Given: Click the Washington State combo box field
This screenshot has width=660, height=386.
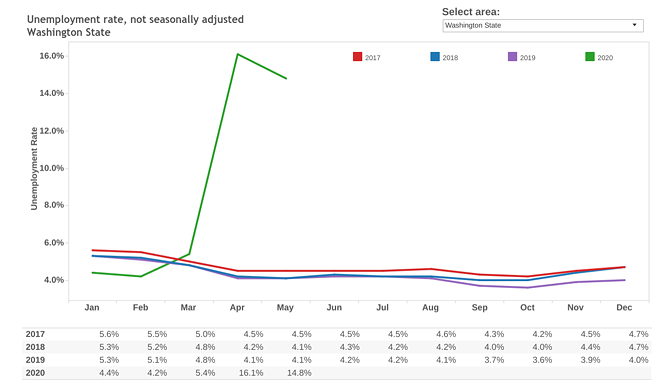Looking at the screenshot, I should point(543,25).
